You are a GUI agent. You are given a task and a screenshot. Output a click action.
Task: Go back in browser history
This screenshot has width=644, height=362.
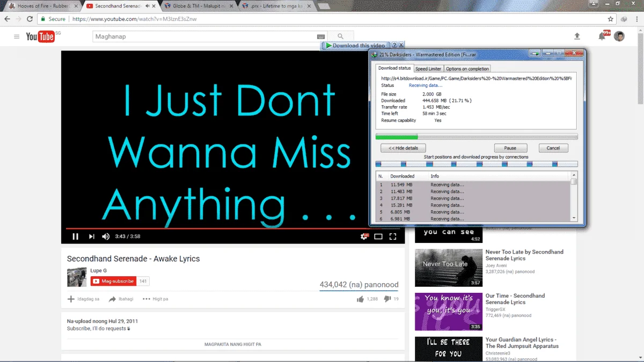7,19
